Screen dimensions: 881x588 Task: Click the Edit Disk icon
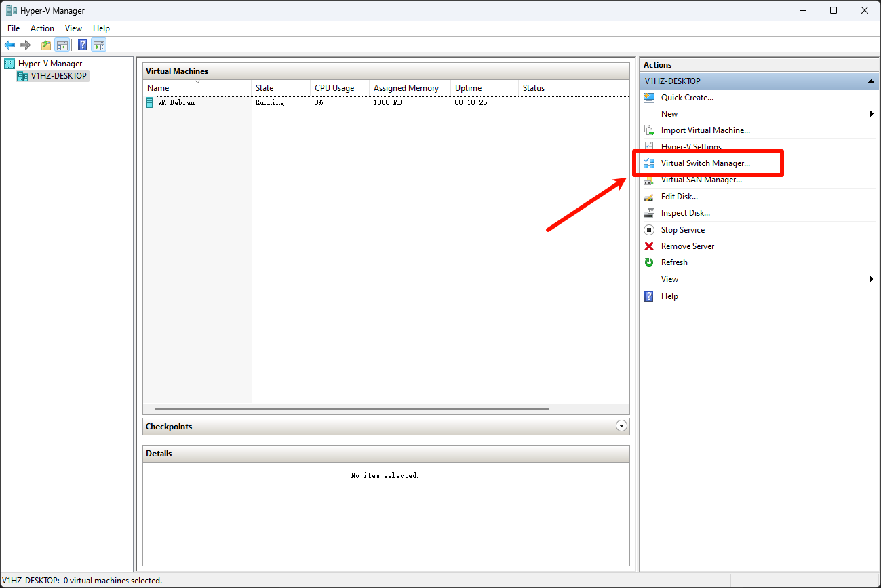pos(649,197)
